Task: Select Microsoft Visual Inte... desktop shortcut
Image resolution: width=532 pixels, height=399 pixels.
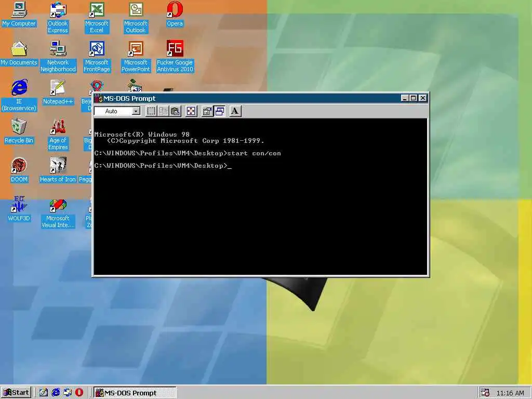Action: click(58, 212)
